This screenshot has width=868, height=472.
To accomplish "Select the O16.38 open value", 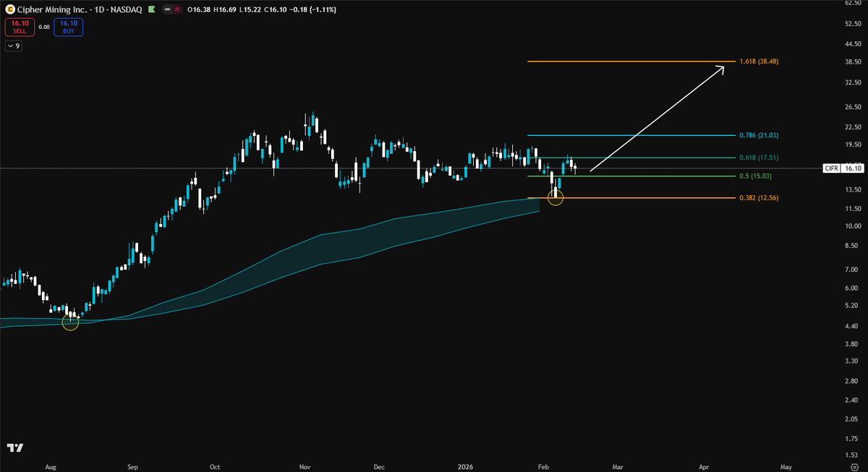I will (200, 11).
